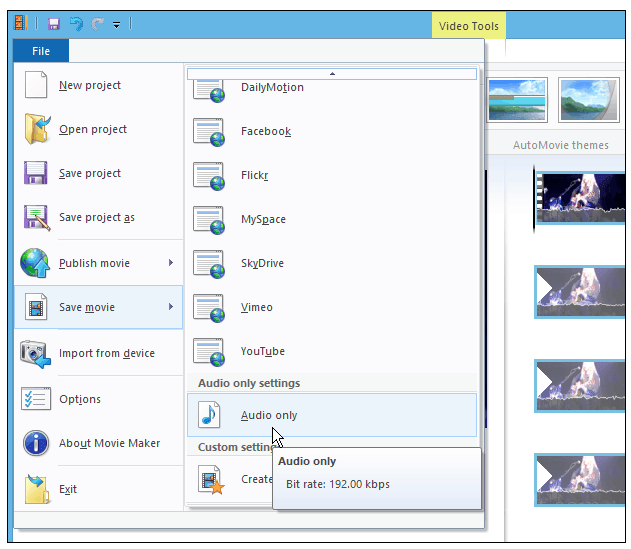Select YouTube save setting
The height and width of the screenshot is (549, 631).
coord(332,351)
